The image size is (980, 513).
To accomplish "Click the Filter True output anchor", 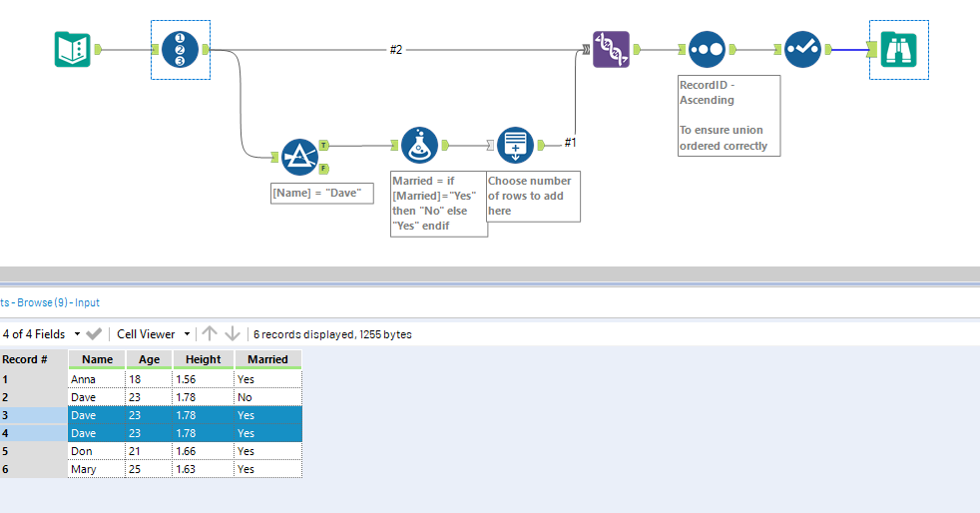I will click(x=323, y=145).
